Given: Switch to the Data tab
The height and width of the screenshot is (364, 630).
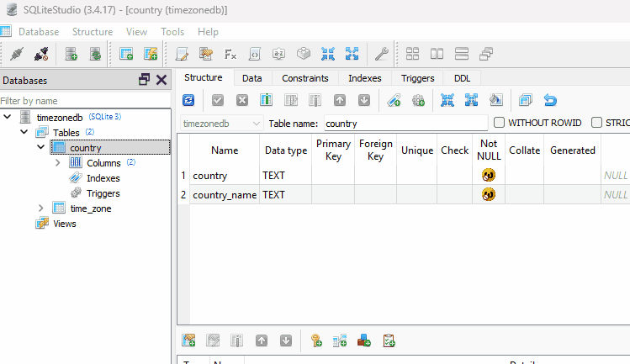Looking at the screenshot, I should tap(252, 78).
